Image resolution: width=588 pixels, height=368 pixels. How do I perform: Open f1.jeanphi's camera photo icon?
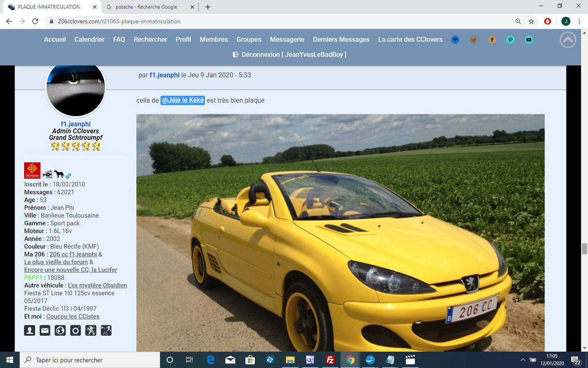76,330
